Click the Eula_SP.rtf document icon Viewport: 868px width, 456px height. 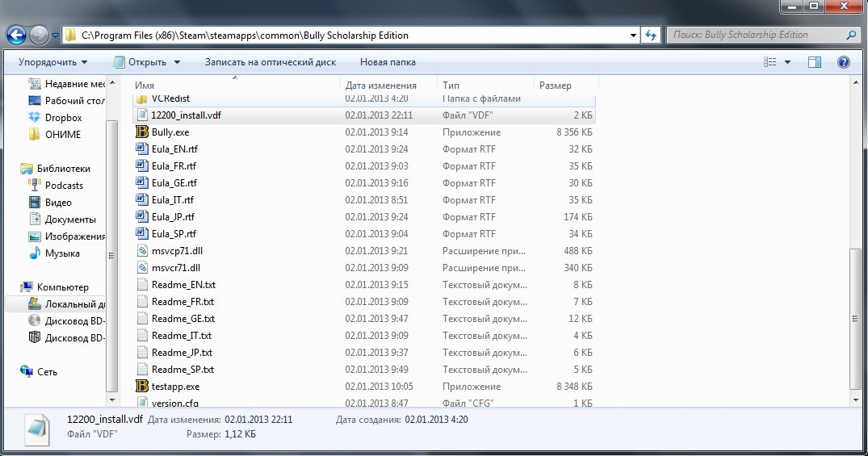point(142,233)
